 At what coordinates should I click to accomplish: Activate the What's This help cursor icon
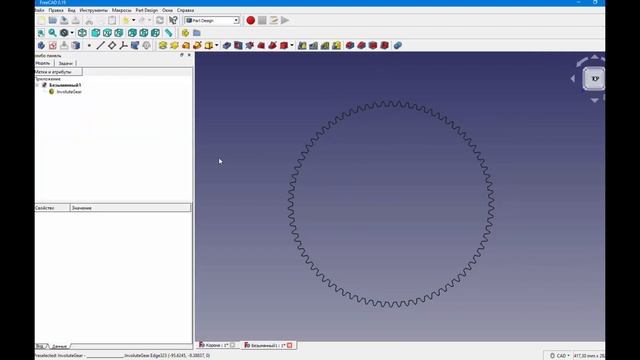(173, 20)
